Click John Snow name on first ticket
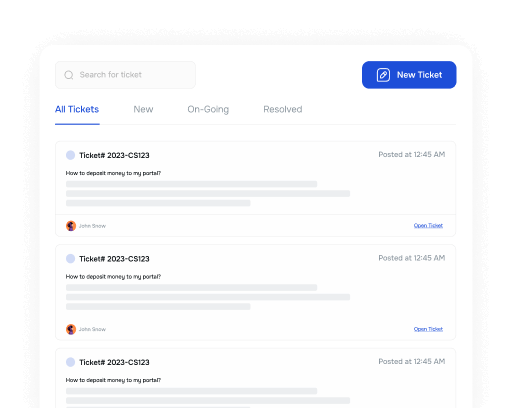 click(92, 226)
